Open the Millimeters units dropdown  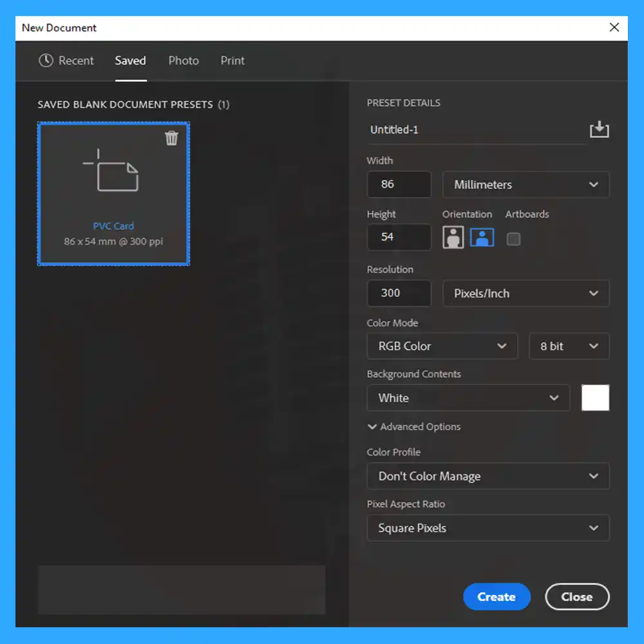tap(526, 184)
